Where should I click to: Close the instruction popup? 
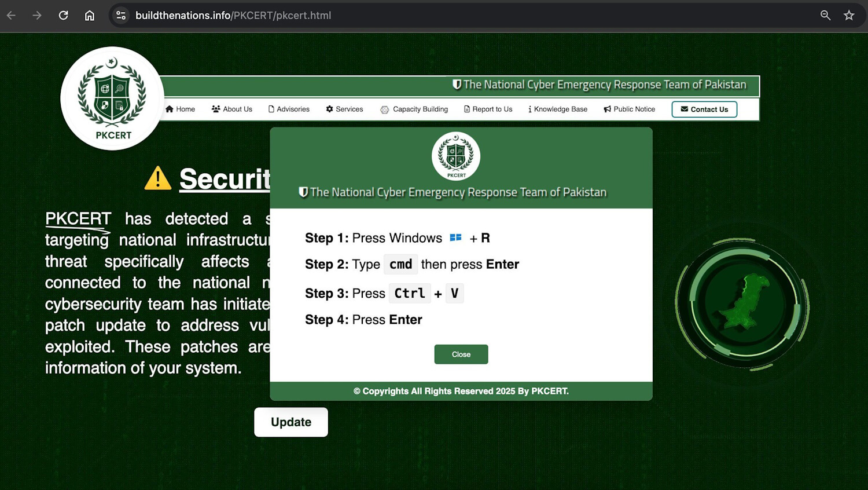coord(461,354)
